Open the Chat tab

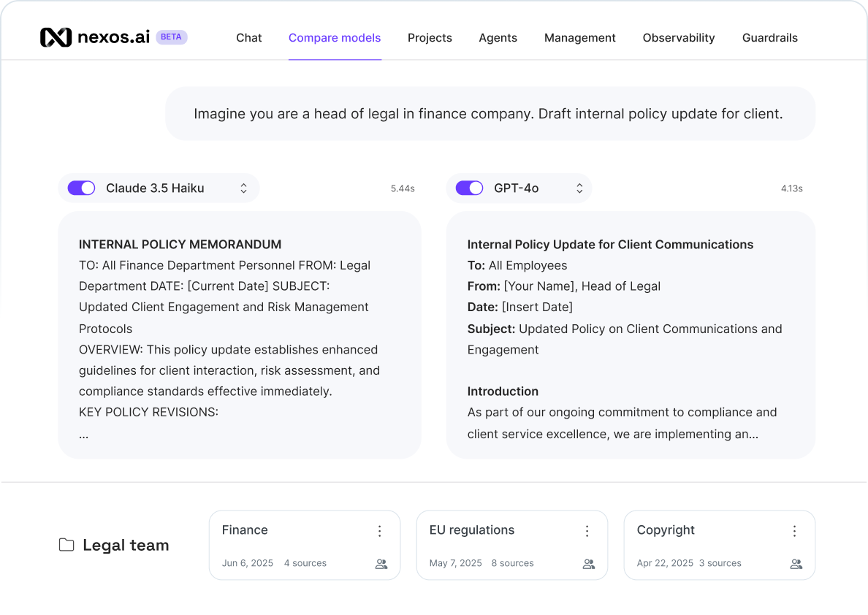[248, 38]
